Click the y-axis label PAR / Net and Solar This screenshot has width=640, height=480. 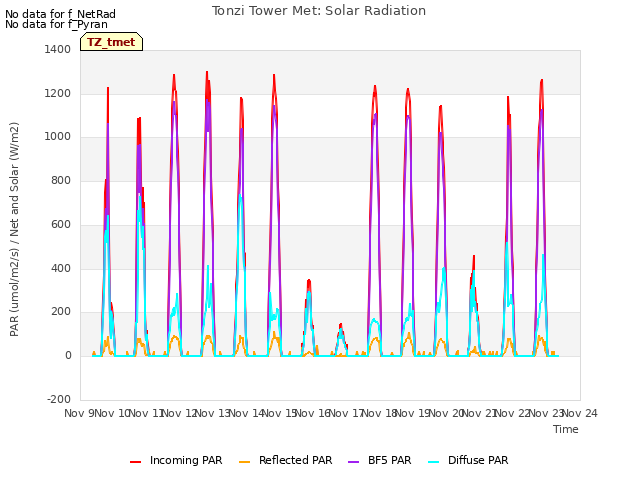[x=14, y=229]
